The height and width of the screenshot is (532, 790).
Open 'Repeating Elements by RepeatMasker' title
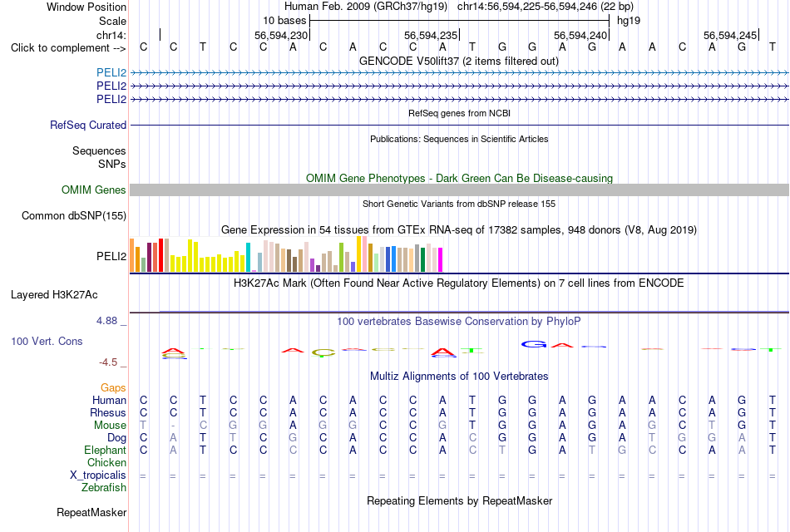459,500
